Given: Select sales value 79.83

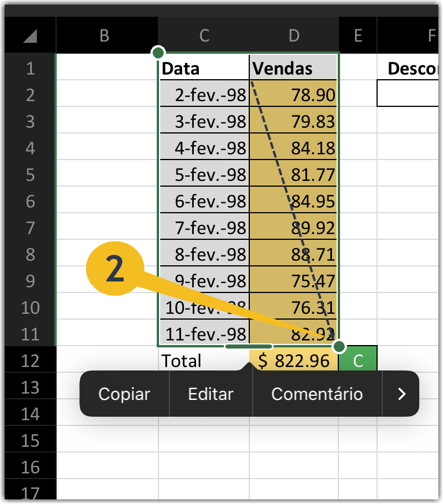Looking at the screenshot, I should (293, 121).
